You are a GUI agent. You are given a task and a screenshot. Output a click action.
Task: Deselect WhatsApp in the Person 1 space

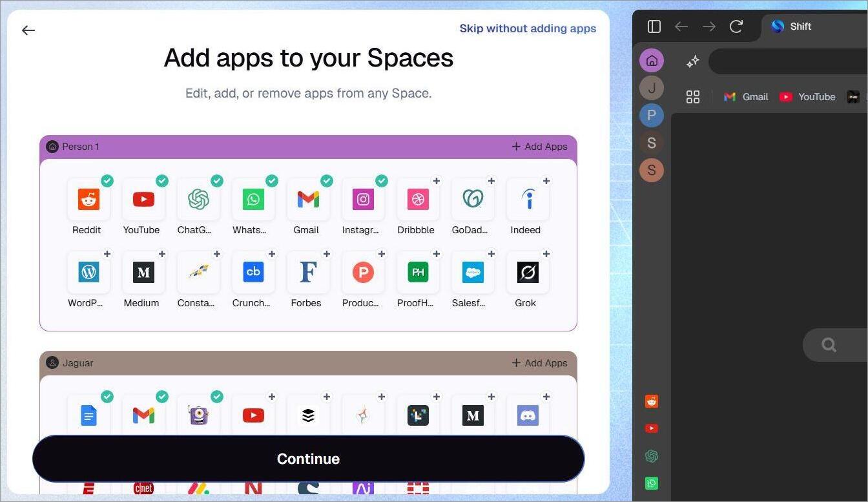(272, 181)
